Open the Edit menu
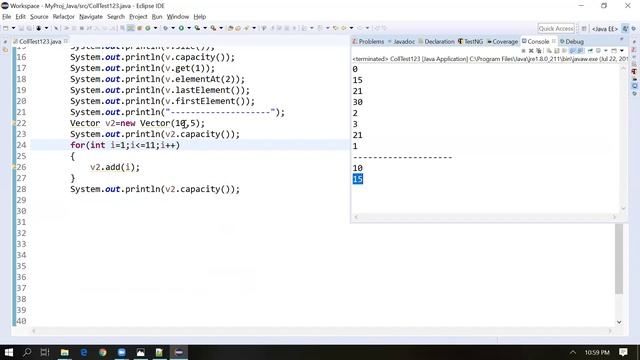Screen dimensions: 640x360 [x=20, y=17]
